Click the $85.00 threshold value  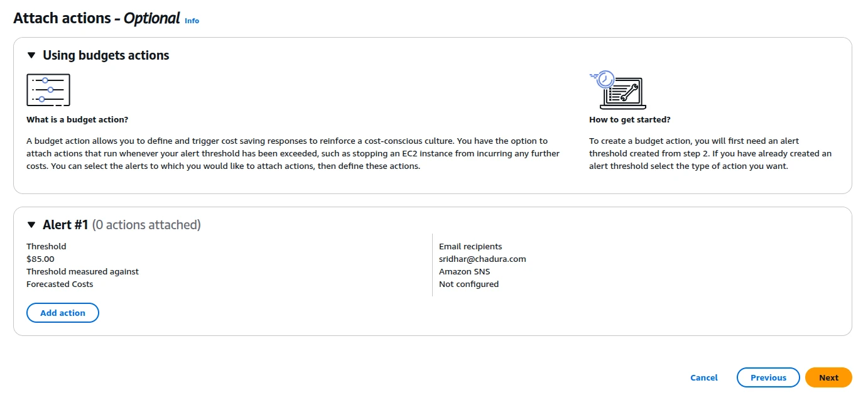[x=40, y=259]
